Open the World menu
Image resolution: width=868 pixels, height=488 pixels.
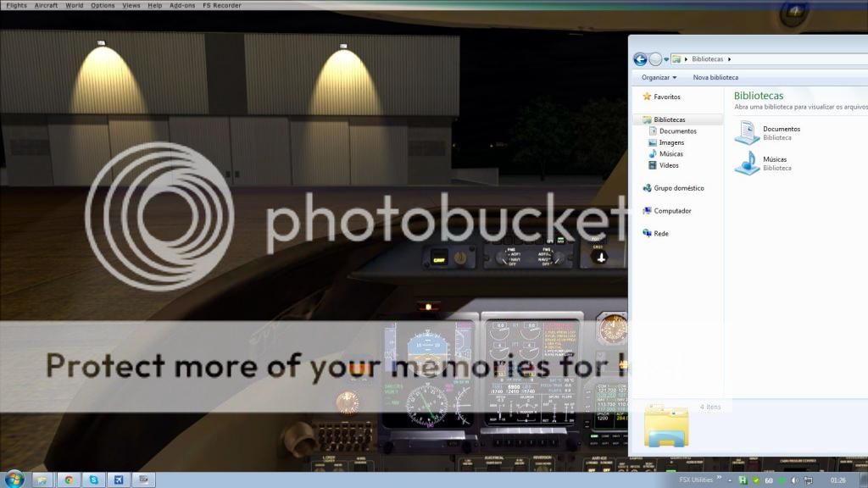(x=75, y=6)
